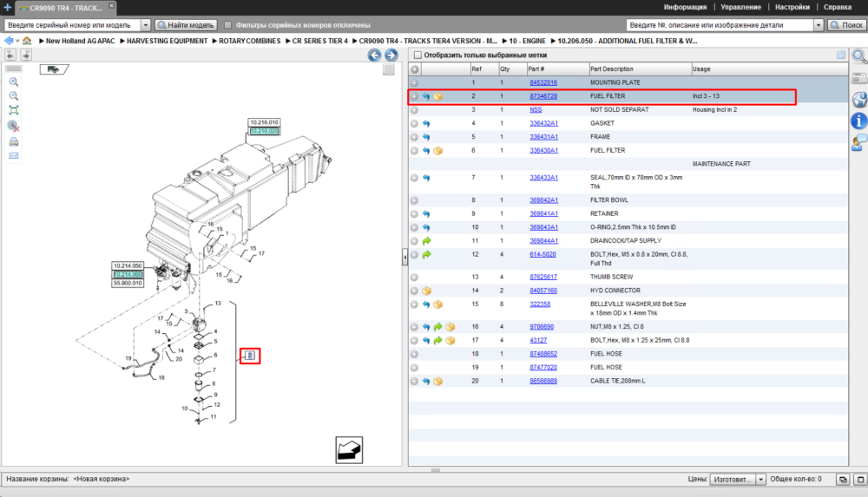The image size is (868, 497).
Task: Open part number link 87346728
Action: (x=543, y=96)
